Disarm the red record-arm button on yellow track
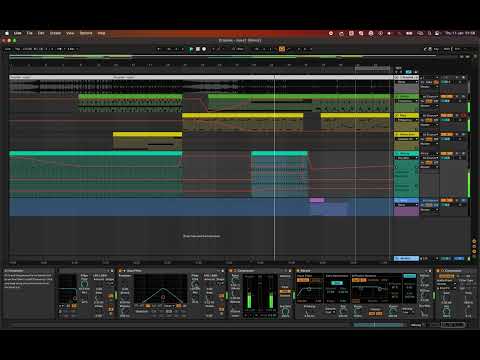 [x=464, y=115]
